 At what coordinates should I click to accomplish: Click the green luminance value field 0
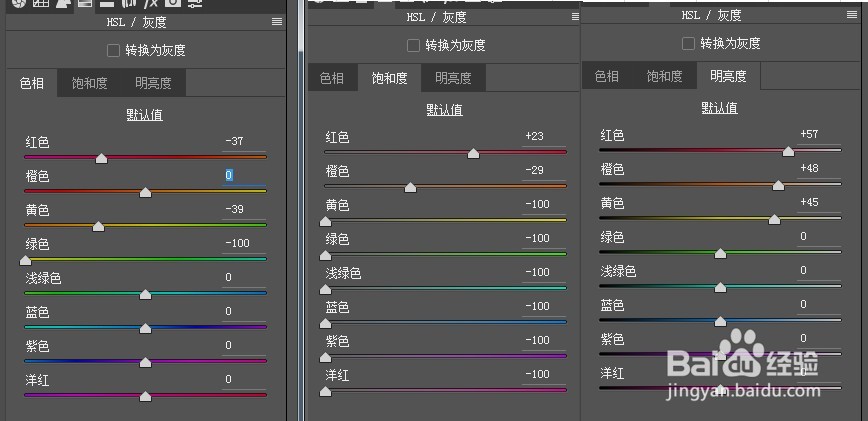819,237
